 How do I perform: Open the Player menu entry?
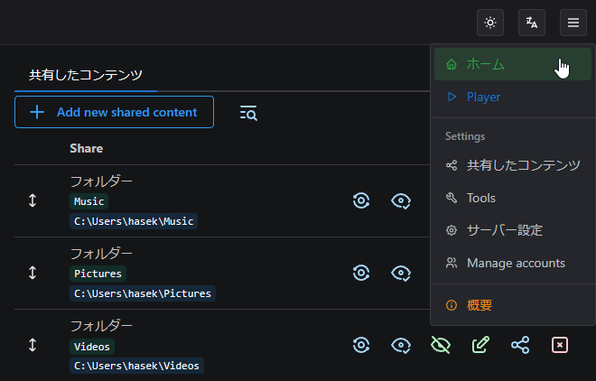pos(512,97)
